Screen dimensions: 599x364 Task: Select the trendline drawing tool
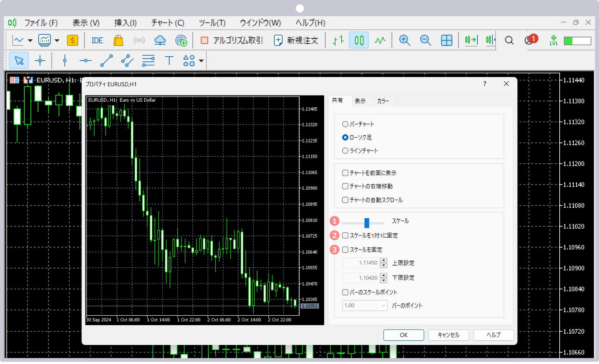[106, 61]
